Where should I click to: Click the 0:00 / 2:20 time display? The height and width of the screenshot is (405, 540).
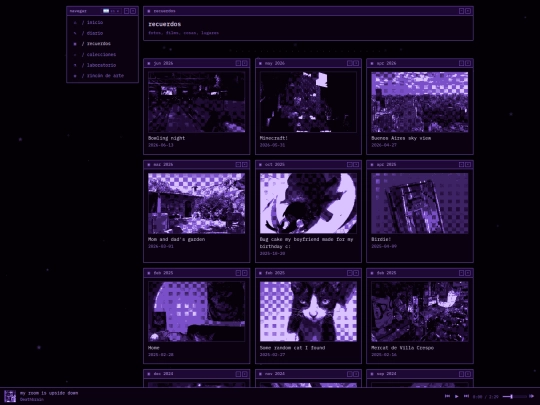tap(486, 397)
